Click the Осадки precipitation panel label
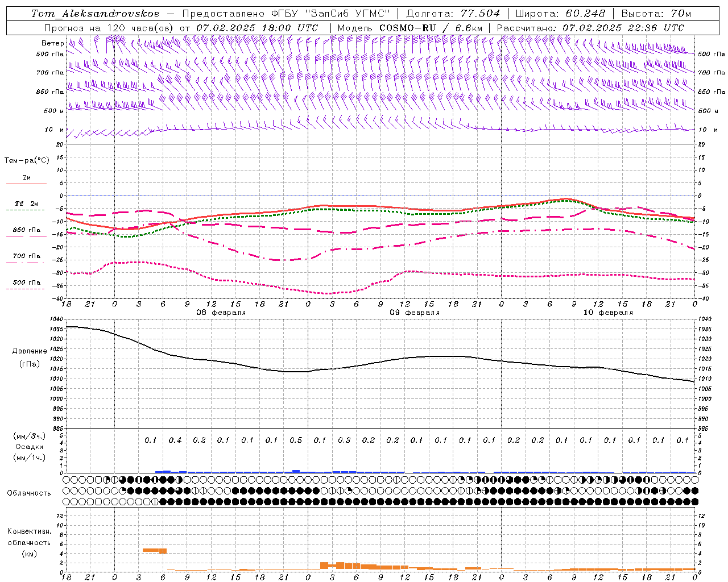The width and height of the screenshot is (728, 582). 28,447
